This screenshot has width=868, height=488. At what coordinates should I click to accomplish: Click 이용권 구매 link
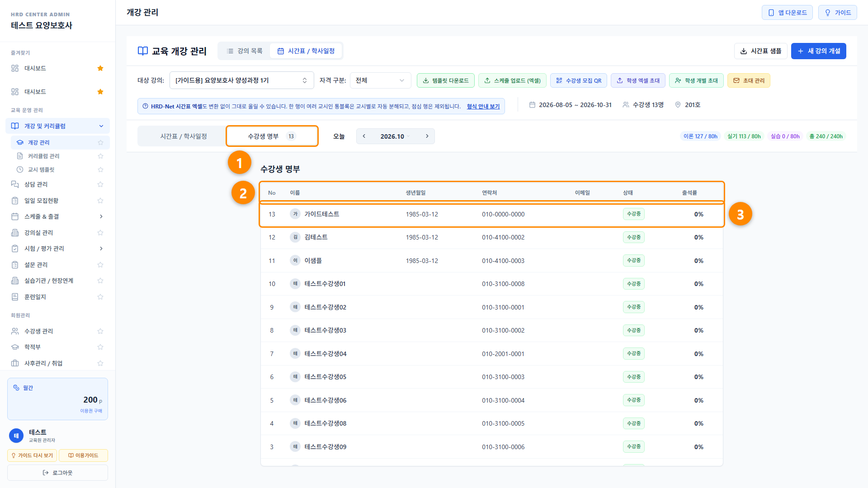(x=91, y=411)
